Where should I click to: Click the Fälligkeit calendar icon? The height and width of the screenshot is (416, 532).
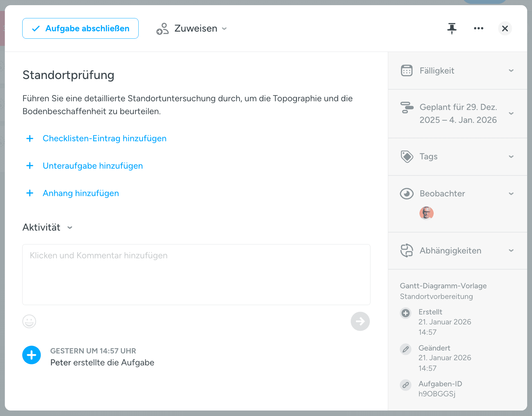tap(407, 70)
